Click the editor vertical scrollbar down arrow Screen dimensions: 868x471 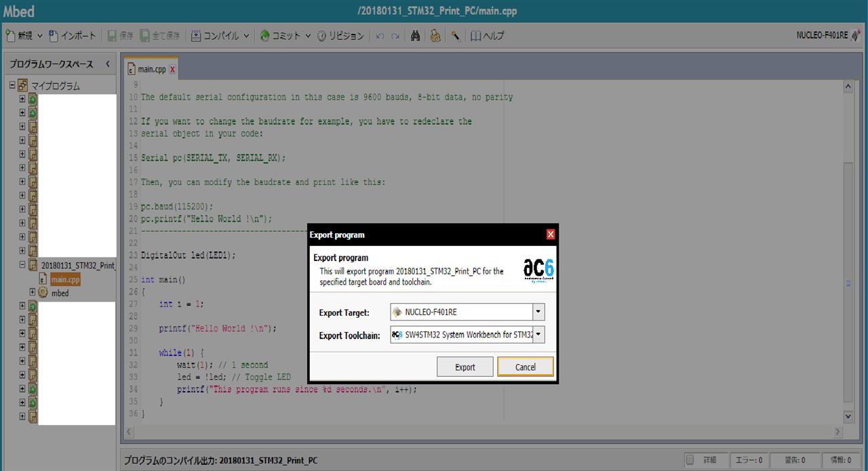point(848,416)
